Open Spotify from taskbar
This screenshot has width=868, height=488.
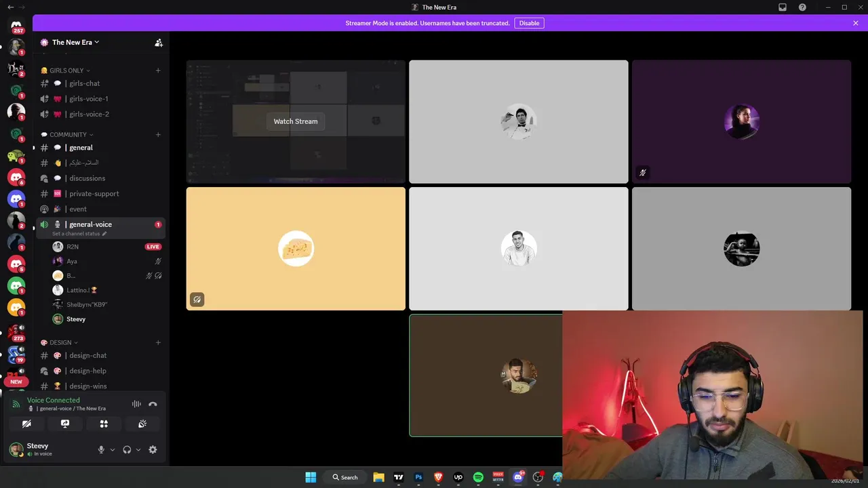[x=478, y=477]
